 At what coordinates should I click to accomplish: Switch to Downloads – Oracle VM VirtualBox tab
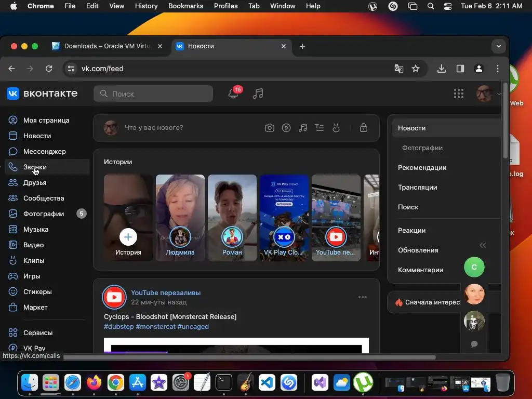107,46
